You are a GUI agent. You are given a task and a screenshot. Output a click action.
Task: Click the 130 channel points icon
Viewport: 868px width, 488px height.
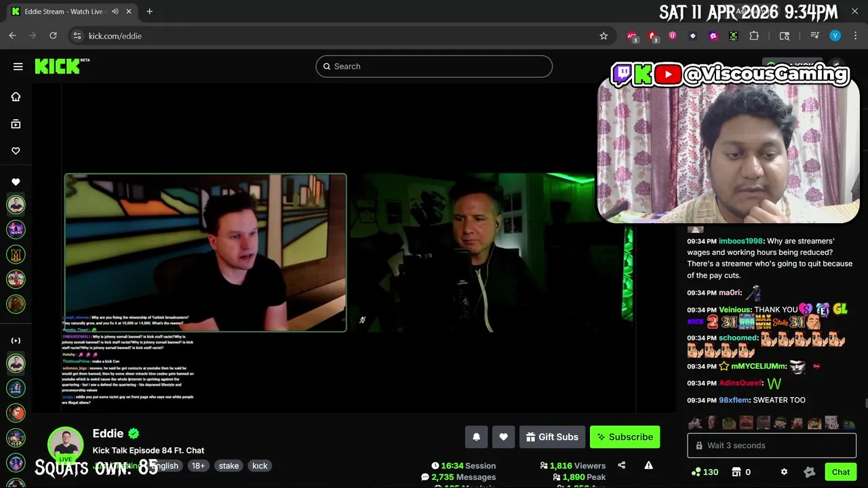705,472
